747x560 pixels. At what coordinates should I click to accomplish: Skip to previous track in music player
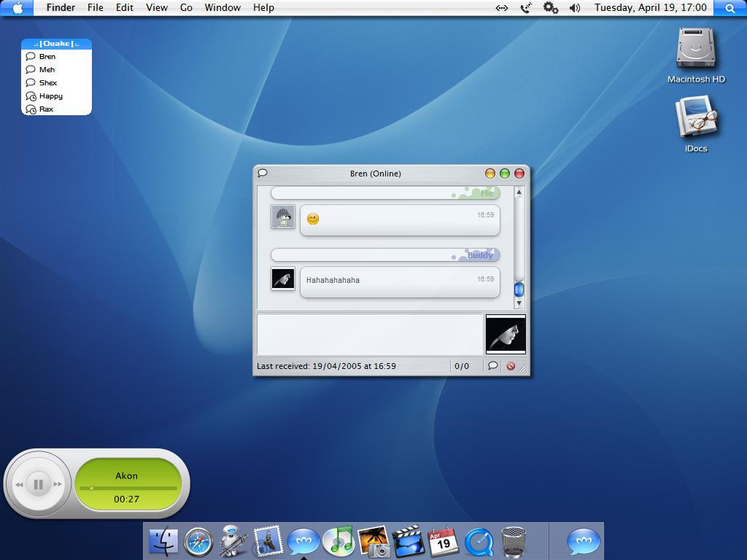pyautogui.click(x=19, y=484)
